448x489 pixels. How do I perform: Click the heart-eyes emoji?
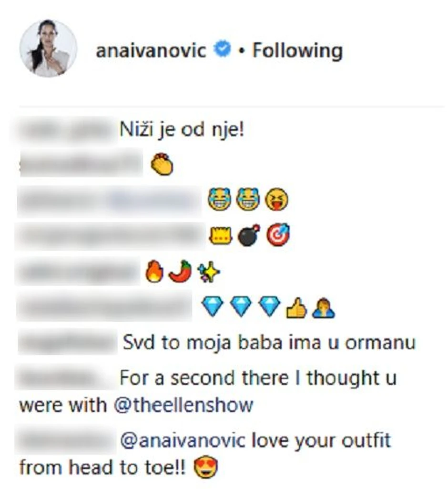pos(206,468)
